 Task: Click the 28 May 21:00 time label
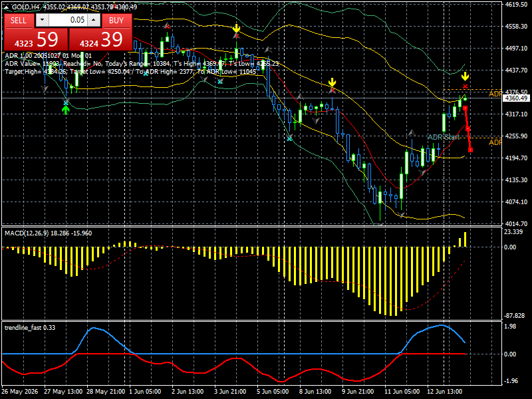point(106,391)
